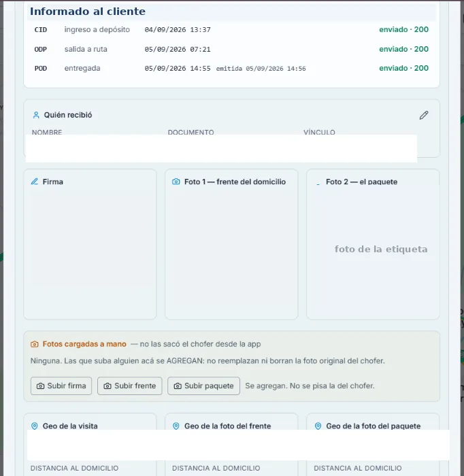Click the 'Quién recibió' section title

[x=68, y=115]
